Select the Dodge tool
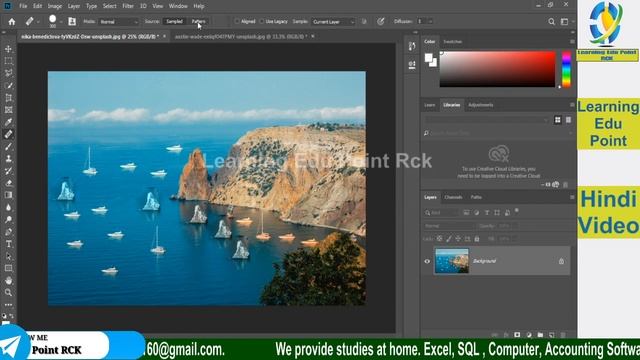 click(8, 220)
